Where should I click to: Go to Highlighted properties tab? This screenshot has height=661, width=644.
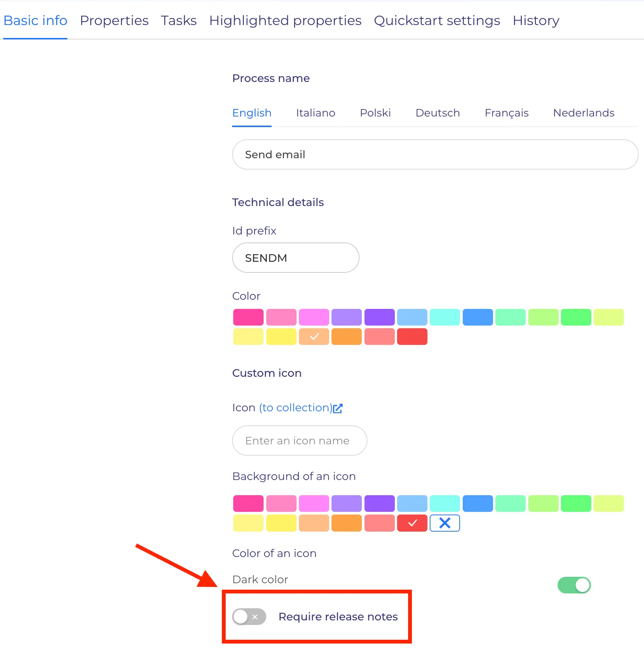(285, 20)
